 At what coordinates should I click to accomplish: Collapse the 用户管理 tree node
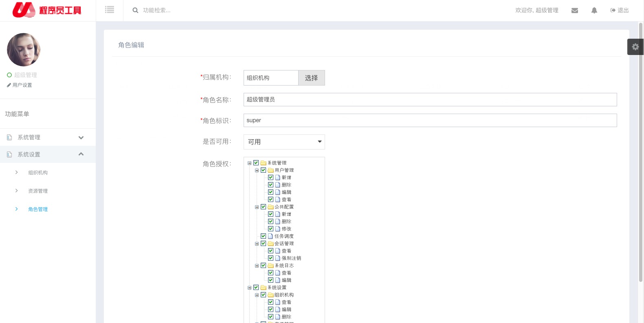pos(257,170)
